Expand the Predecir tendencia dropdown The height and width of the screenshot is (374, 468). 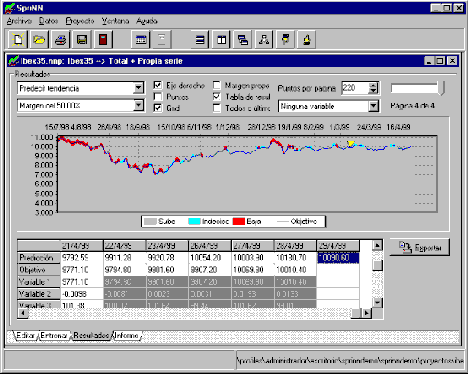tap(138, 88)
